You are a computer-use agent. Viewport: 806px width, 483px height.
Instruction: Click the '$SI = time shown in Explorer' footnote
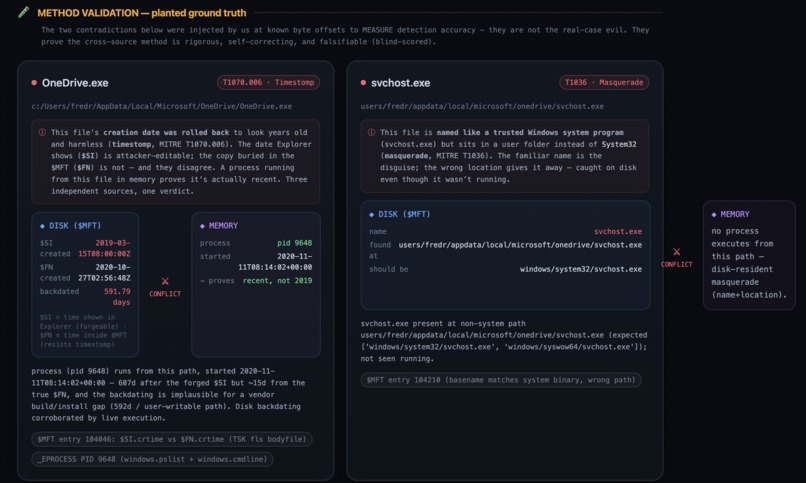click(x=83, y=331)
